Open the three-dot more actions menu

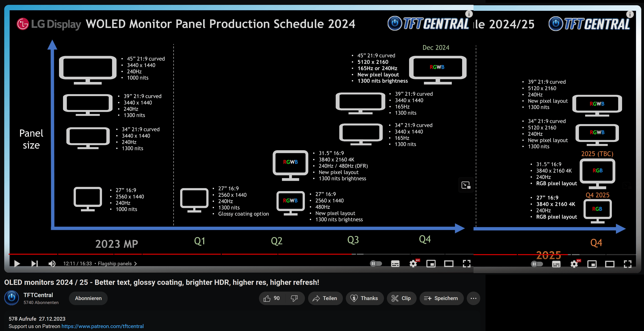coord(474,298)
